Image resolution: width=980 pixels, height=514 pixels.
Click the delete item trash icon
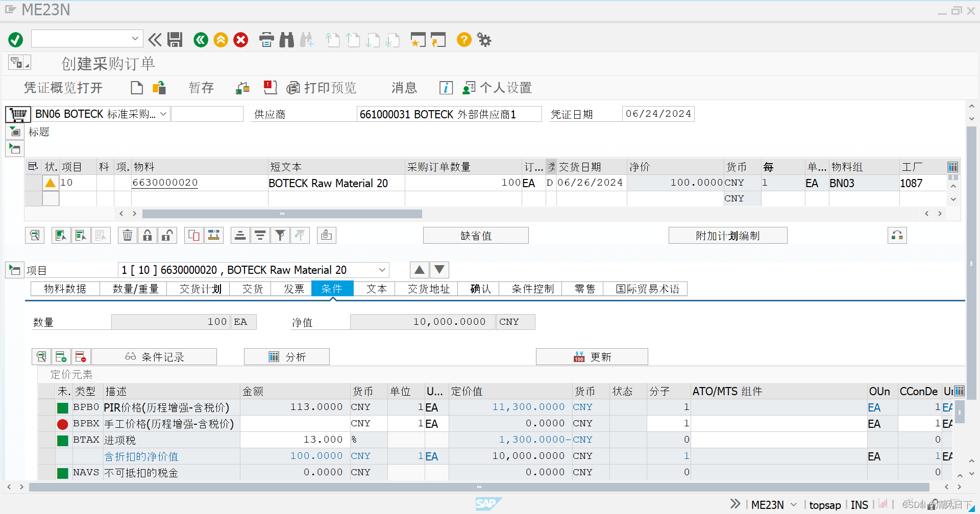(128, 235)
